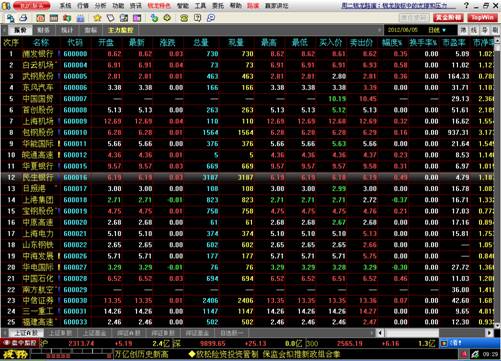This screenshot has height=361, width=501.
Task: Open the date field showing 2012/06/05
Action: [403, 30]
